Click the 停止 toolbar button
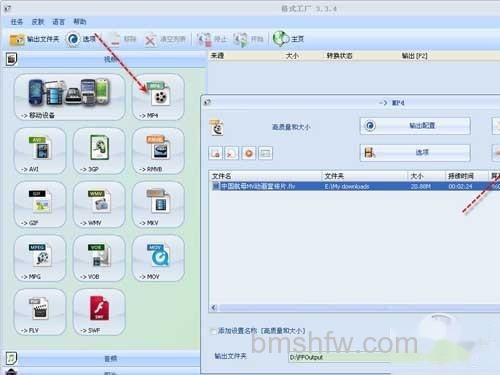 point(212,39)
